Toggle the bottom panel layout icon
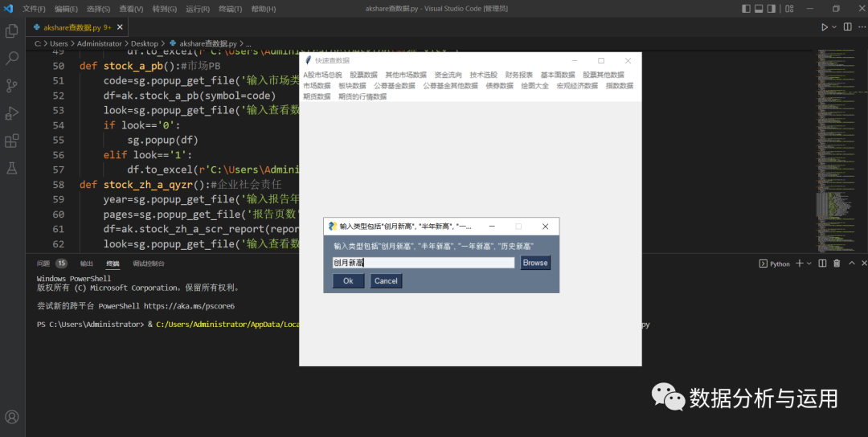Screen dimensions: 868x437 point(759,9)
